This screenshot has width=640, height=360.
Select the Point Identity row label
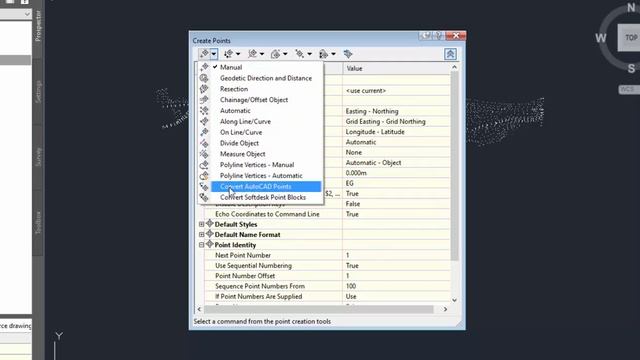tap(235, 245)
